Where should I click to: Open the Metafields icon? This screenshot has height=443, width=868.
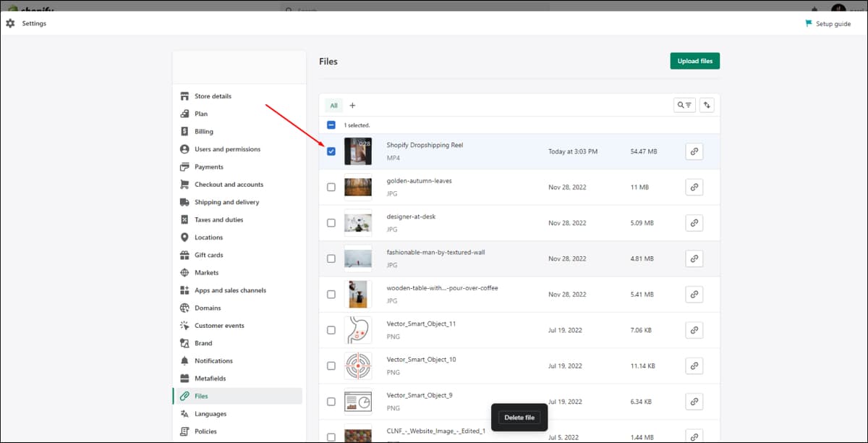(184, 379)
